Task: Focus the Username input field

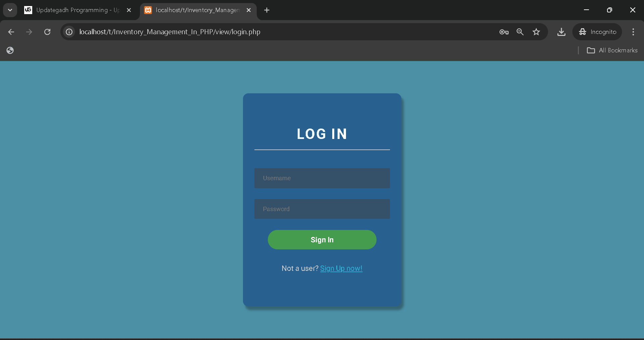Action: 322,178
